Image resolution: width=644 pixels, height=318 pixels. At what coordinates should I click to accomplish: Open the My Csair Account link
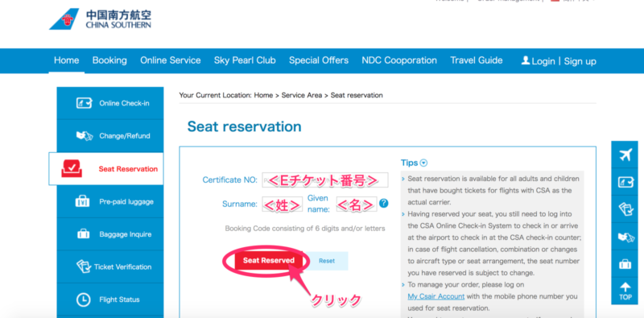pos(436,296)
